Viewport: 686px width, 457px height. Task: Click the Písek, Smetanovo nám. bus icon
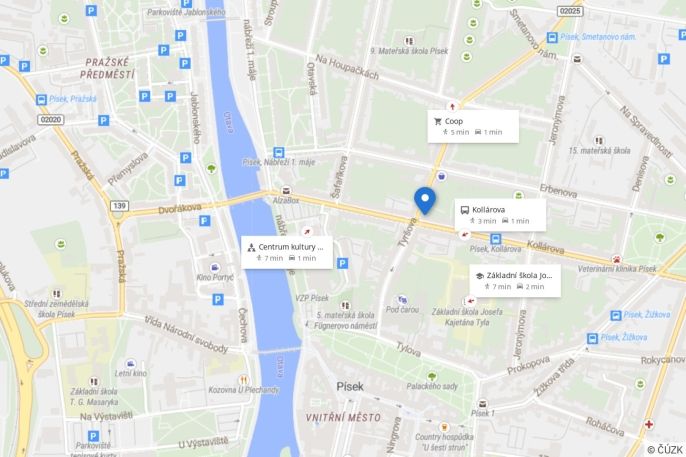tap(552, 38)
